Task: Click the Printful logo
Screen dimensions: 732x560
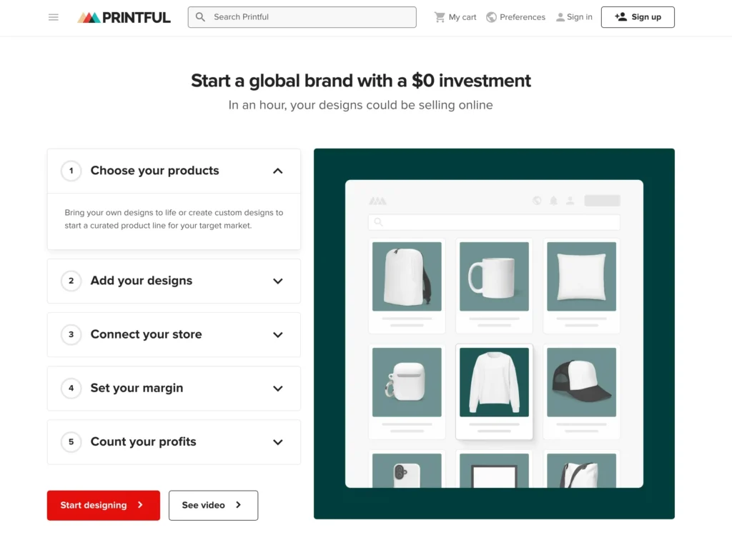Action: coord(123,16)
